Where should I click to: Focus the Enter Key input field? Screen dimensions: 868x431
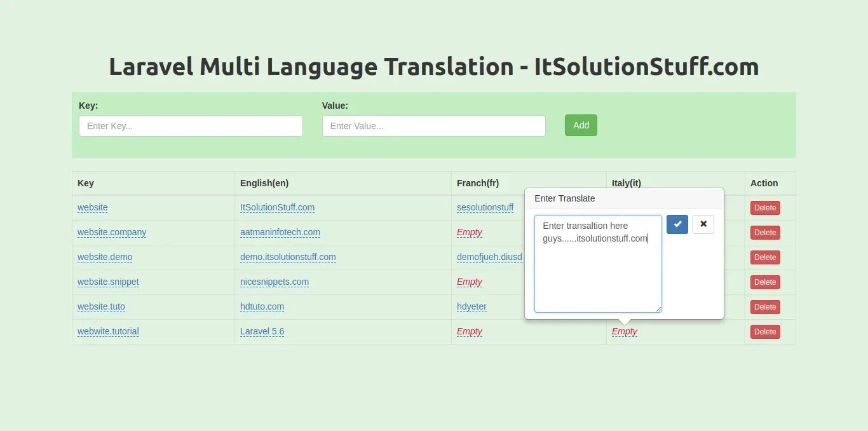click(191, 126)
